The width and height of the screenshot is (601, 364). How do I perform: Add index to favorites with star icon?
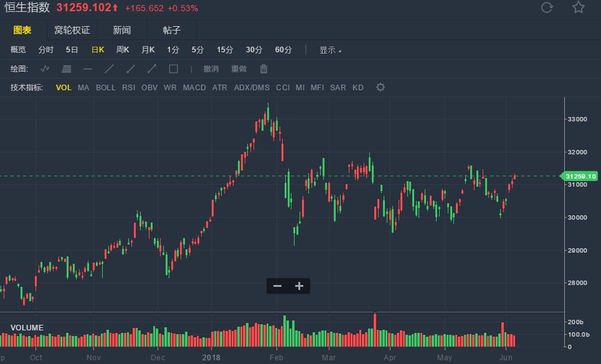[579, 7]
